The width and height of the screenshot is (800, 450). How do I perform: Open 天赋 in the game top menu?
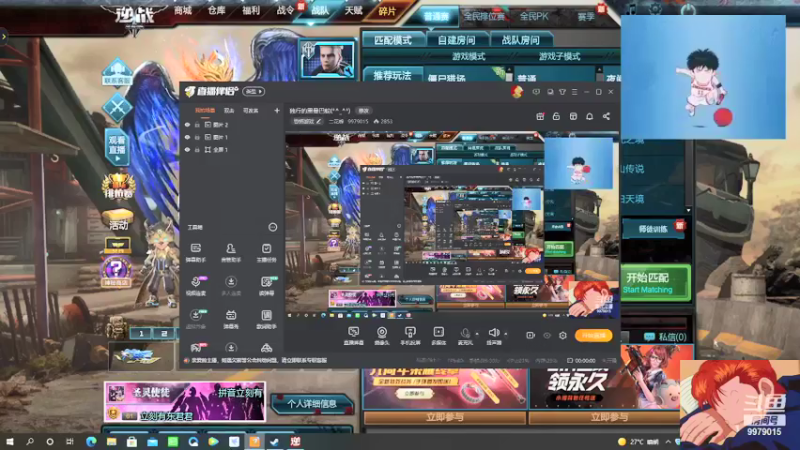pos(353,10)
